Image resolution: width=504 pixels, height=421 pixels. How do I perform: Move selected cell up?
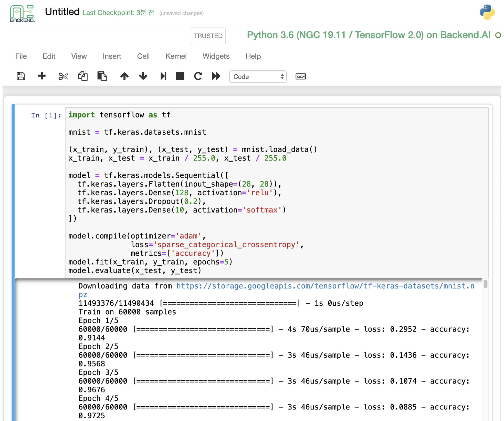(124, 76)
